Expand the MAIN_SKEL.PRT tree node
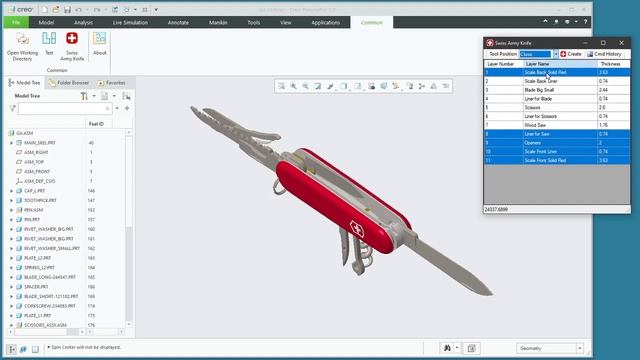This screenshot has width=640, height=360. click(11, 143)
